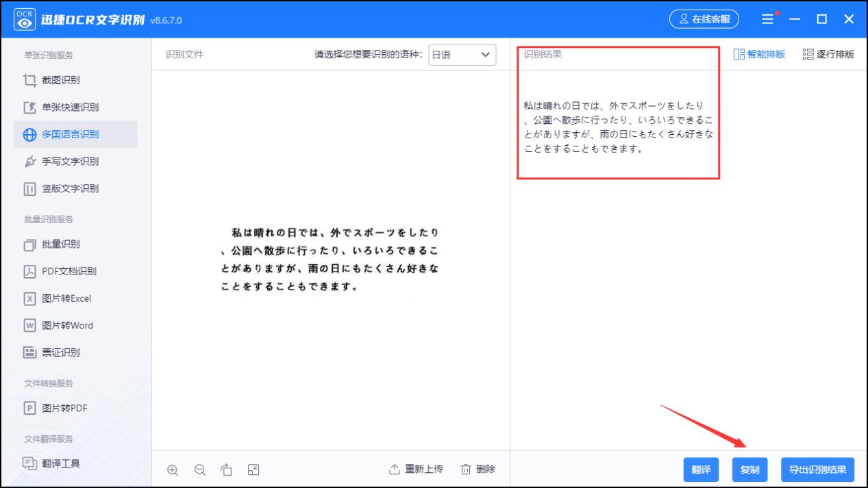The height and width of the screenshot is (488, 868).
Task: Click the 文件转换服务 section heading
Action: 49,383
